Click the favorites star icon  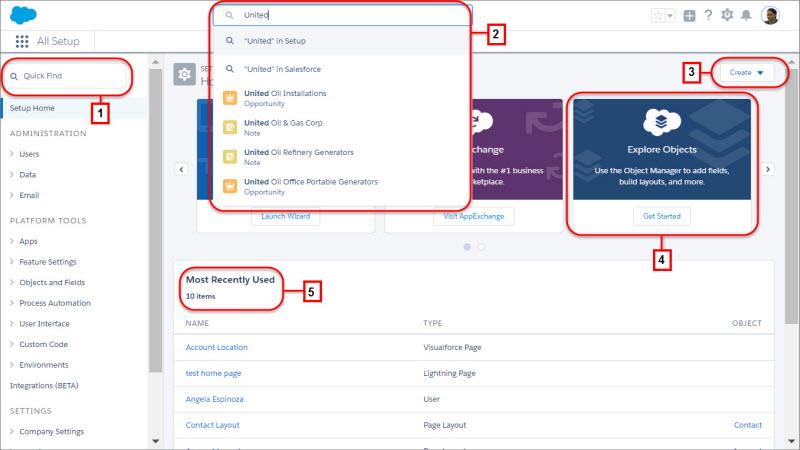click(659, 15)
